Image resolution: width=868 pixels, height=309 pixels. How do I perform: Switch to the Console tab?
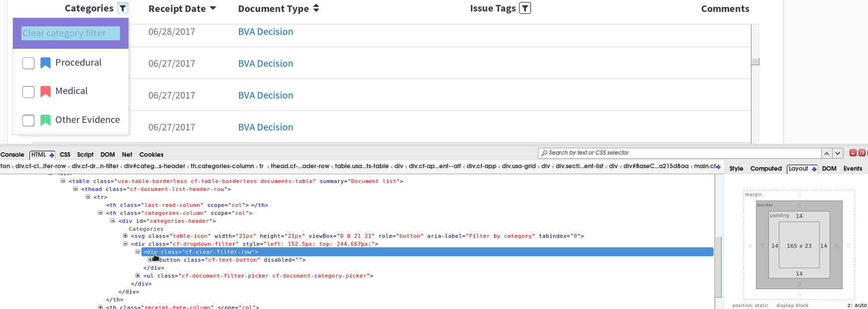12,155
